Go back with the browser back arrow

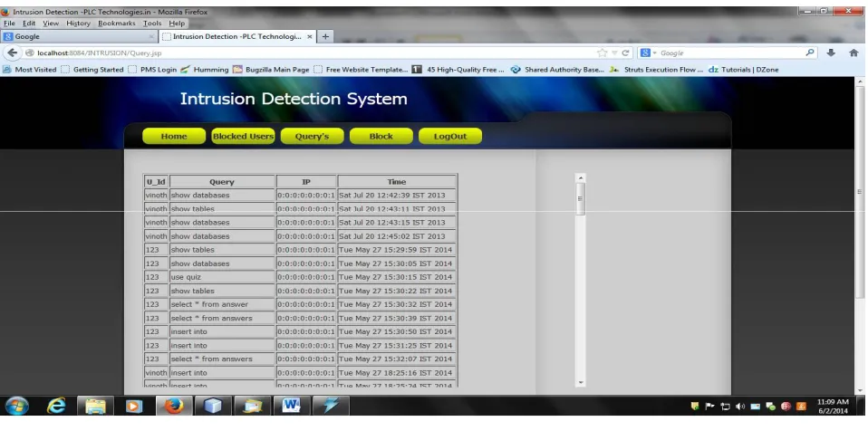[x=12, y=53]
